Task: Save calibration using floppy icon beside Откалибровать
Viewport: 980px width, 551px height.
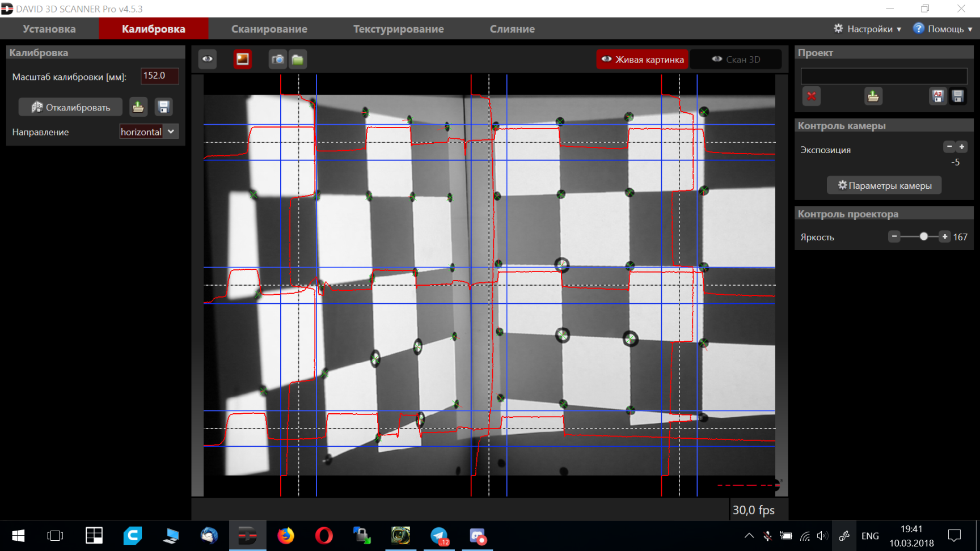Action: click(163, 107)
